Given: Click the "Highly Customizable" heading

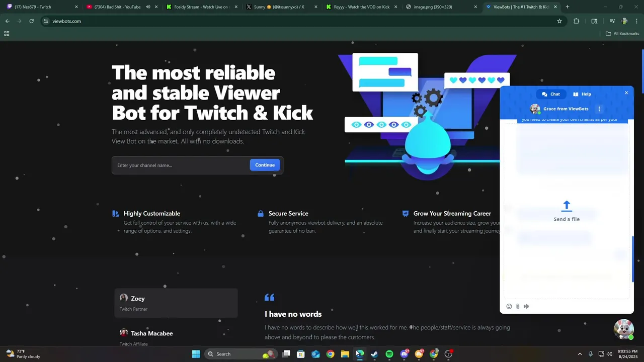Looking at the screenshot, I should pos(152,214).
